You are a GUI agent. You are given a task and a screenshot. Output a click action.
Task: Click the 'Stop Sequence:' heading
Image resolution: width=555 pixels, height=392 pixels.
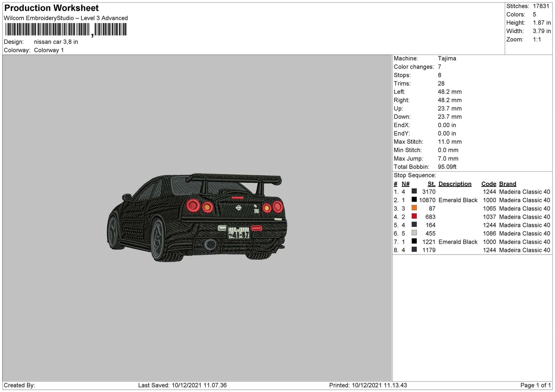tap(415, 175)
